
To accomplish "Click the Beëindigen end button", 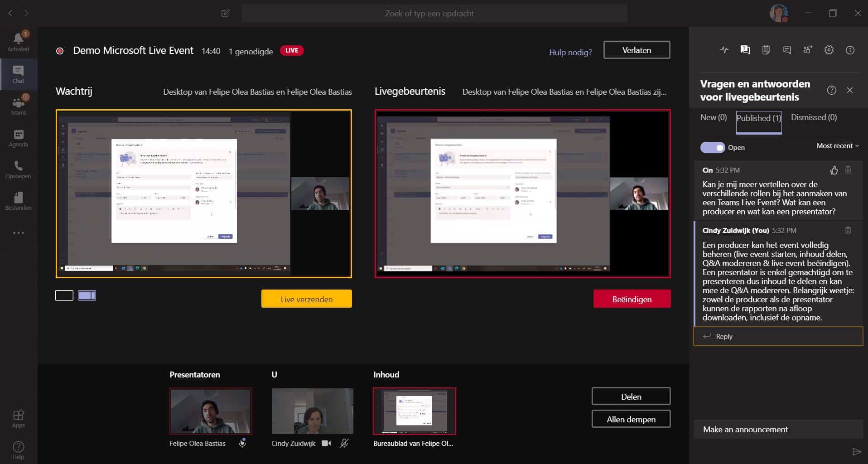I will pos(632,299).
